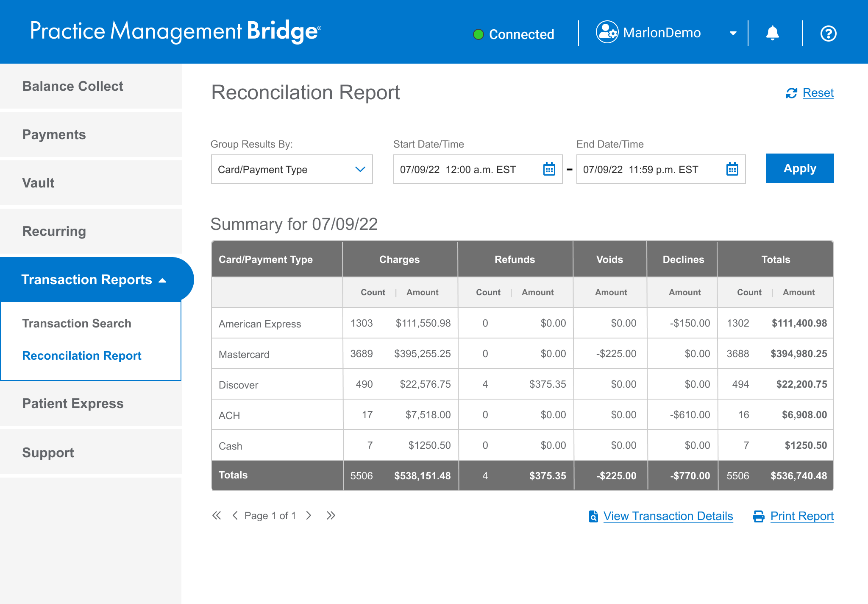Click the printer icon beside Print Report
The image size is (868, 604).
758,516
